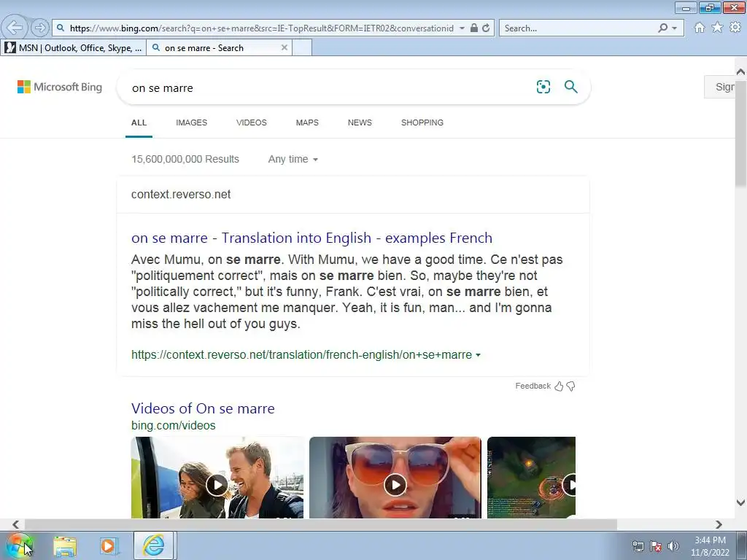The image size is (747, 560).
Task: Close the 'on se marre - Search' tab
Action: [285, 47]
